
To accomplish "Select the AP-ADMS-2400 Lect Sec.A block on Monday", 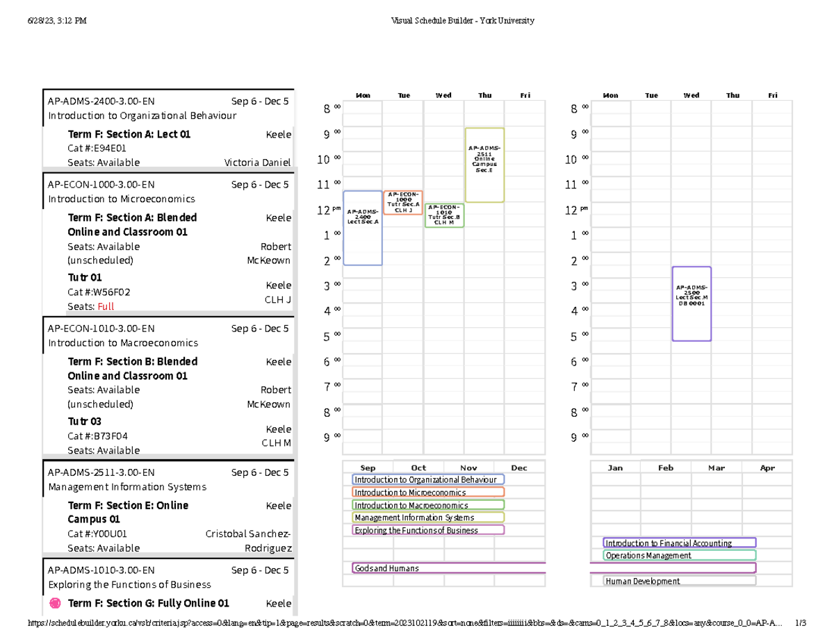I will (x=363, y=228).
